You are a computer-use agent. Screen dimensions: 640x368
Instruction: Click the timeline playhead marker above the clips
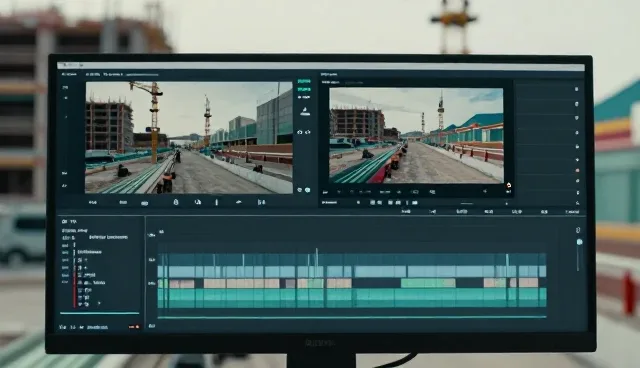[317, 257]
